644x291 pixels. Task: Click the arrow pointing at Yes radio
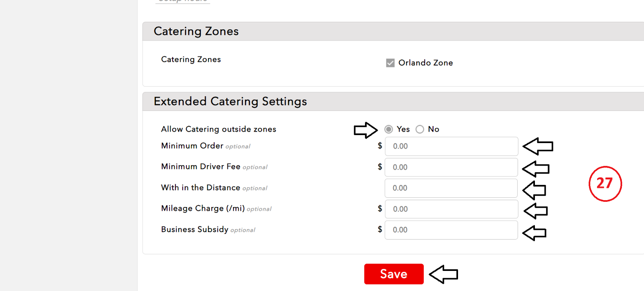pos(365,130)
